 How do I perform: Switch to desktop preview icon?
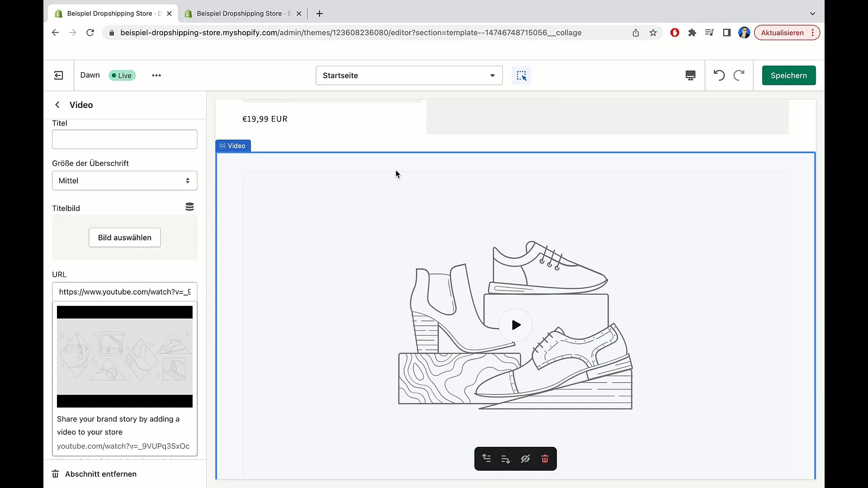(690, 75)
